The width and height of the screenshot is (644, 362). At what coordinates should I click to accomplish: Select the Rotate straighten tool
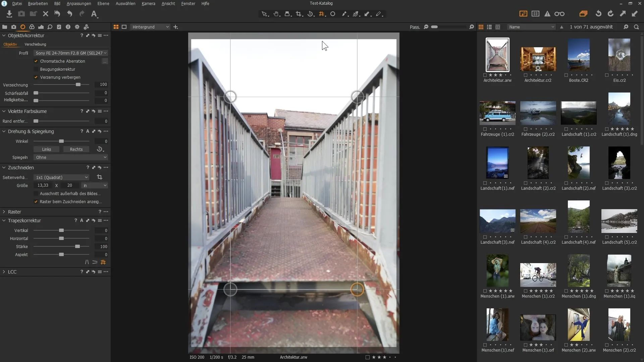[x=311, y=14]
